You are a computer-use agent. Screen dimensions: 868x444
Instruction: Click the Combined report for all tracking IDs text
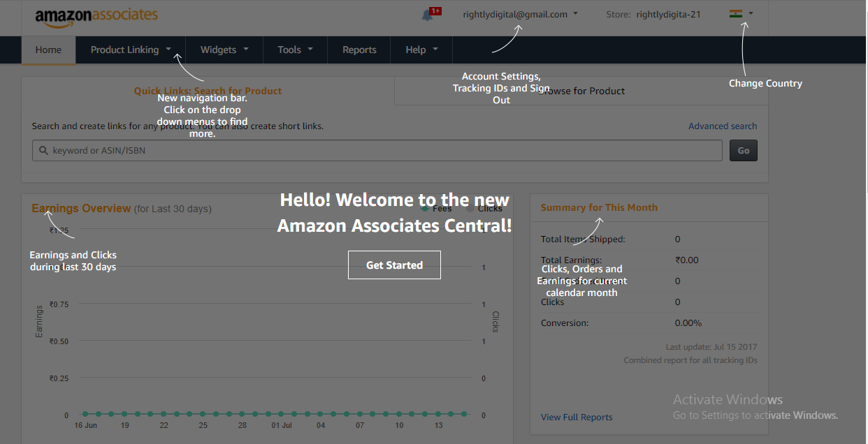click(x=690, y=360)
